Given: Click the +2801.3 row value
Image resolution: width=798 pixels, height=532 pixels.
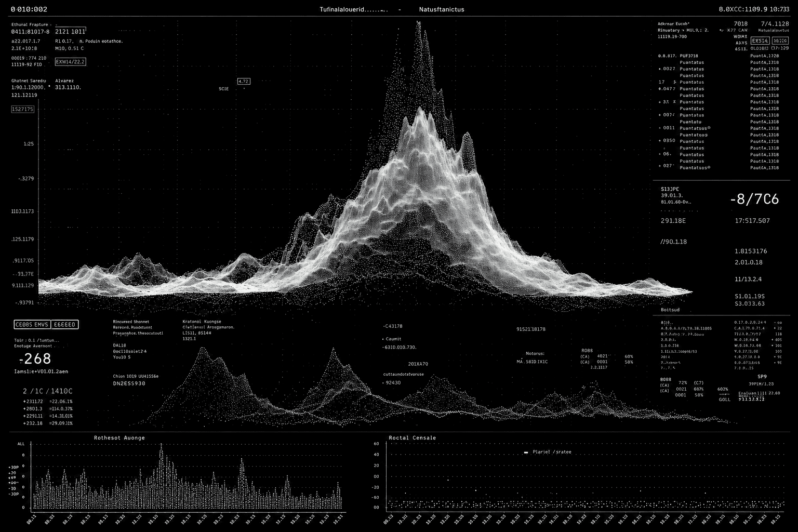Looking at the screenshot, I should 32,408.
